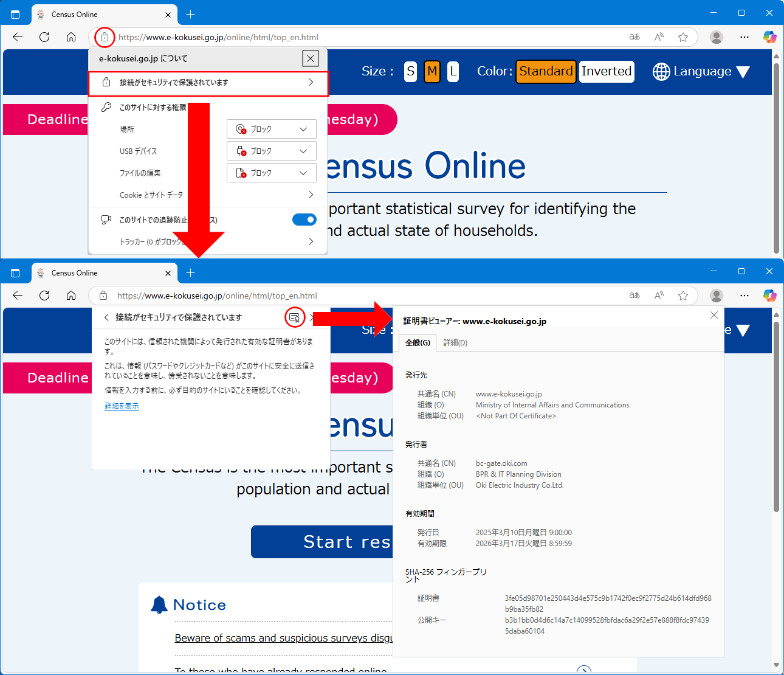
Task: Toggle the tracking prevention switch for this site
Action: 304,220
